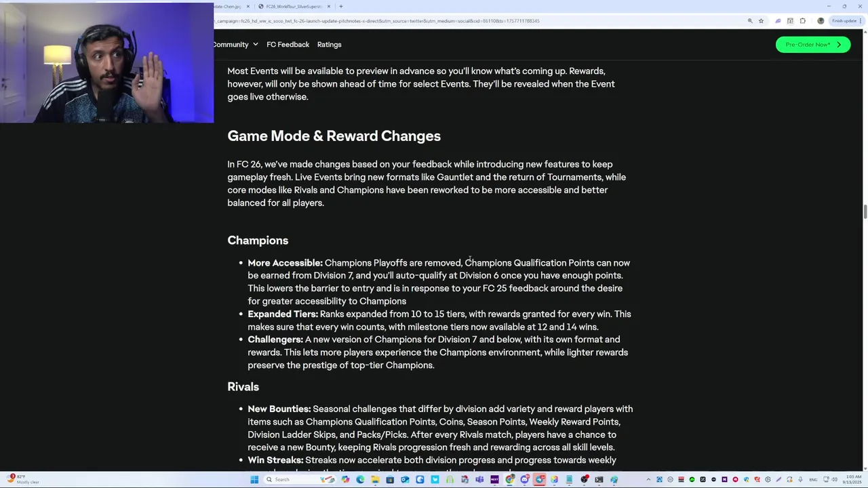Image resolution: width=868 pixels, height=488 pixels.
Task: Open the volume control in tray
Action: click(835, 479)
